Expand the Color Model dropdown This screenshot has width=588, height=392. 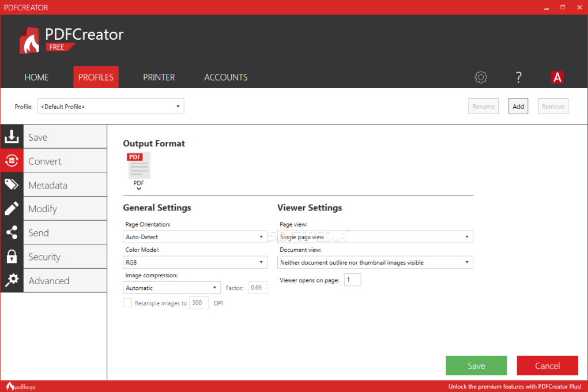tap(195, 262)
